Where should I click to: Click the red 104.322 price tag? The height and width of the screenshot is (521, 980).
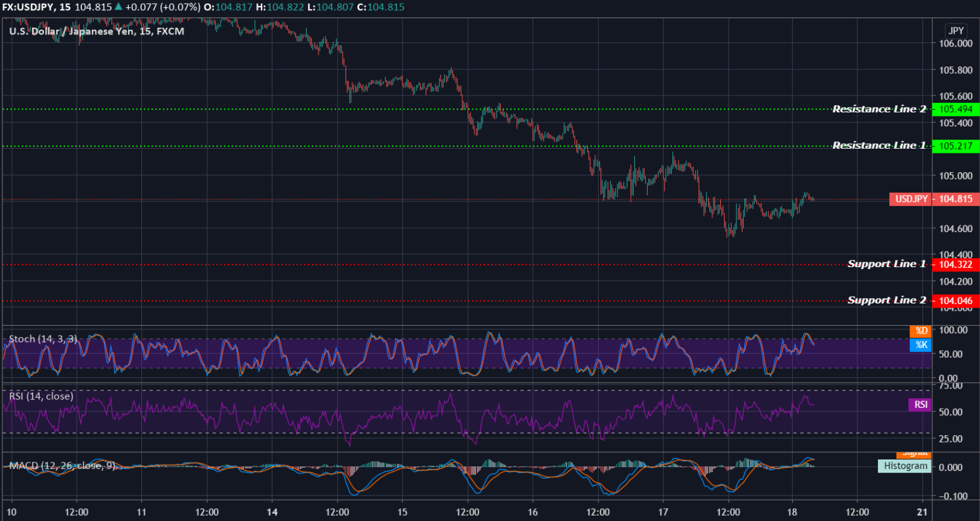click(x=956, y=264)
